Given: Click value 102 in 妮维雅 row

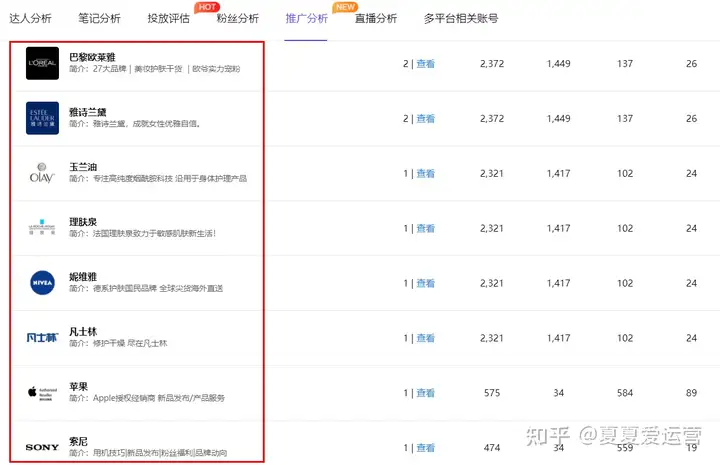Looking at the screenshot, I should click(625, 283).
